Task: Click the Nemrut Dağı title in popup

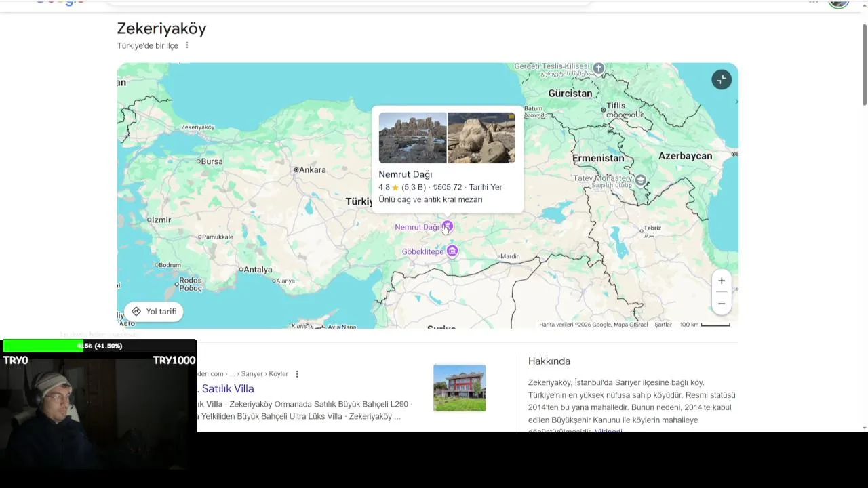Action: tap(405, 174)
